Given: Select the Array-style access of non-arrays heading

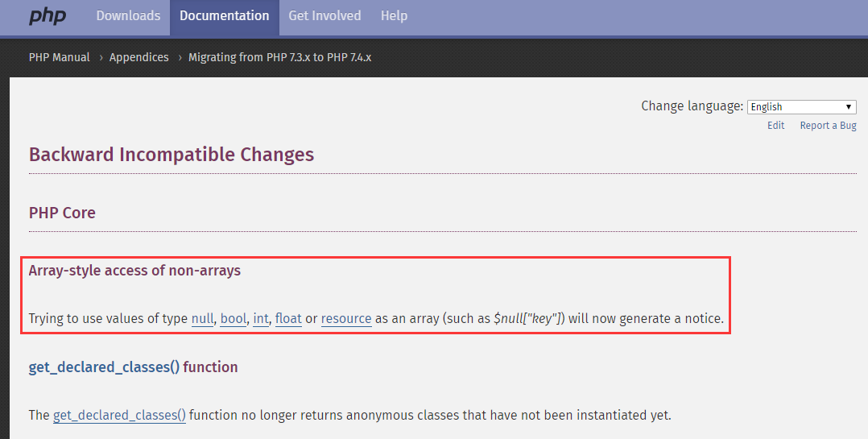Looking at the screenshot, I should [134, 271].
